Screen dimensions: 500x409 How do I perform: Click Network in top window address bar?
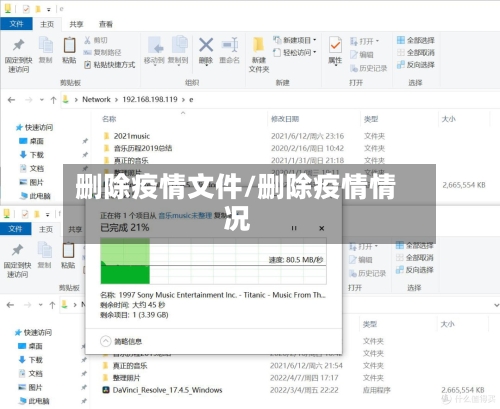(96, 99)
